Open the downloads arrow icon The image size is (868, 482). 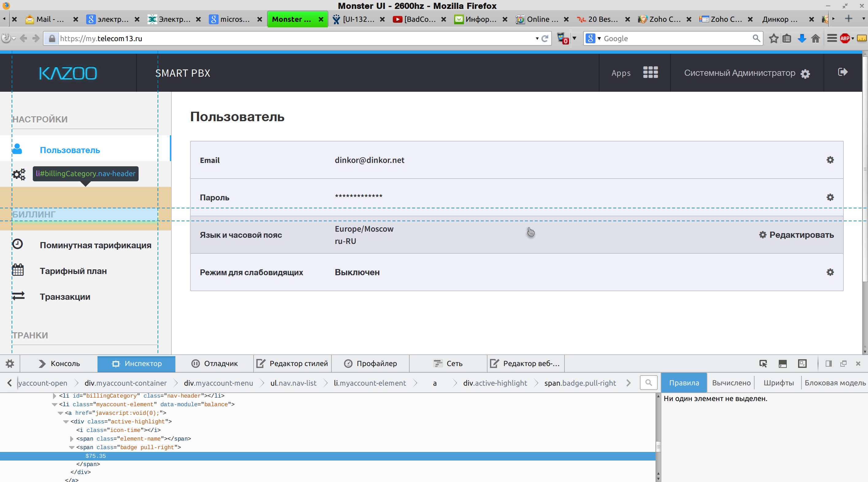point(802,38)
